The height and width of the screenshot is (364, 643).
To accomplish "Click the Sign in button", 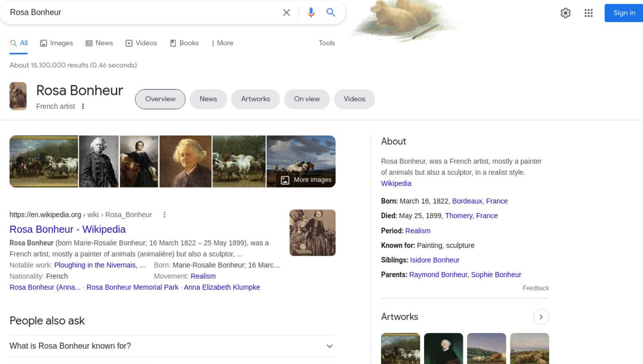I will [624, 13].
